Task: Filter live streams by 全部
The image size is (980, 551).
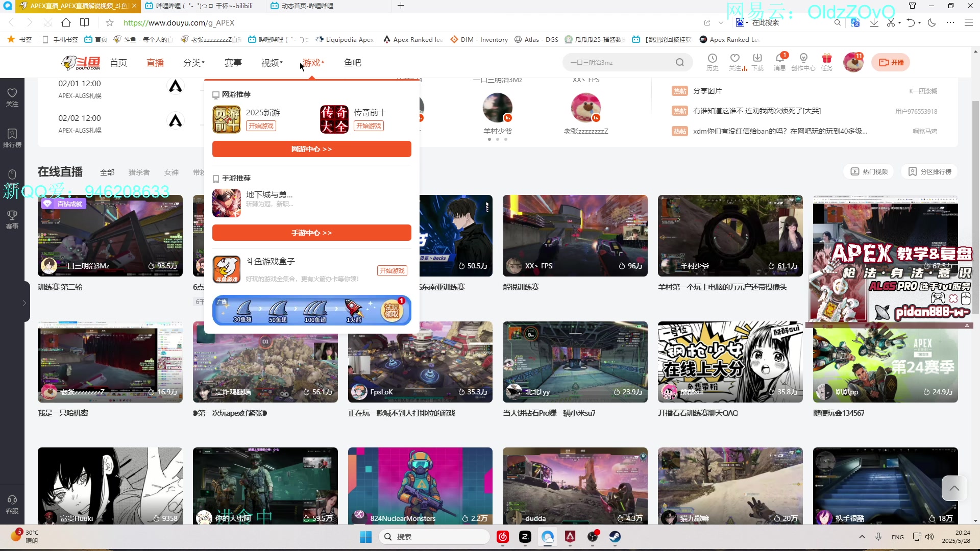Action: [107, 172]
